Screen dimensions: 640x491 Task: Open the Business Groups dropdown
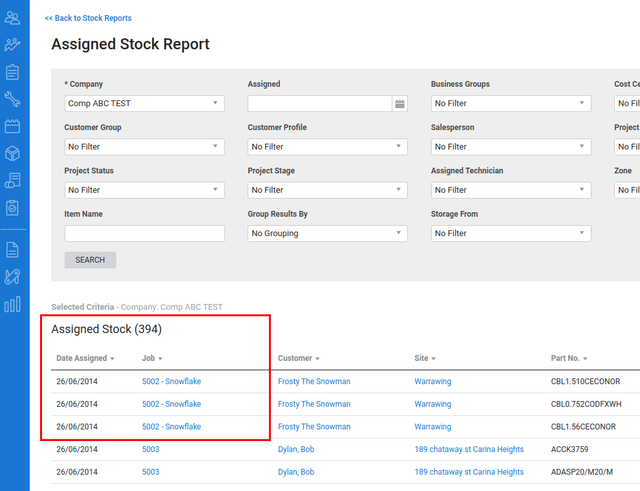click(x=511, y=103)
